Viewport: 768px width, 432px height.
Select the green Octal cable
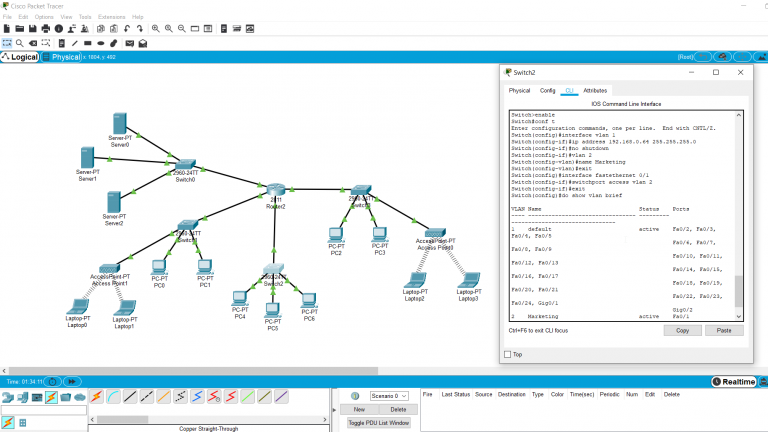[x=248, y=396]
